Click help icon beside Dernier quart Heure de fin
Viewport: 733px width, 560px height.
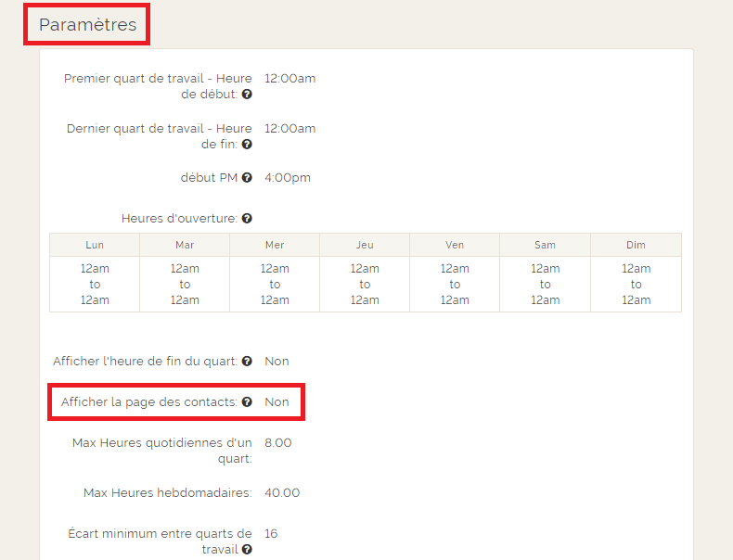pos(247,145)
